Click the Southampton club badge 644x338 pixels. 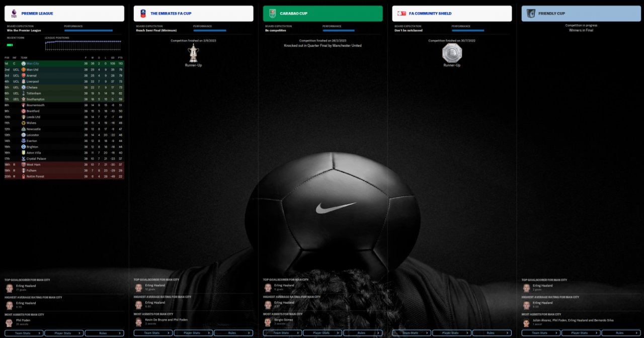click(x=24, y=99)
